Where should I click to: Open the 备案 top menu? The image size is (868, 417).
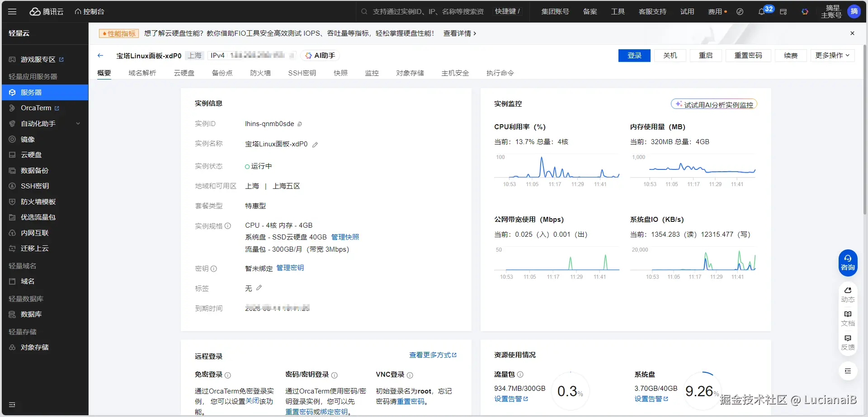click(x=590, y=12)
